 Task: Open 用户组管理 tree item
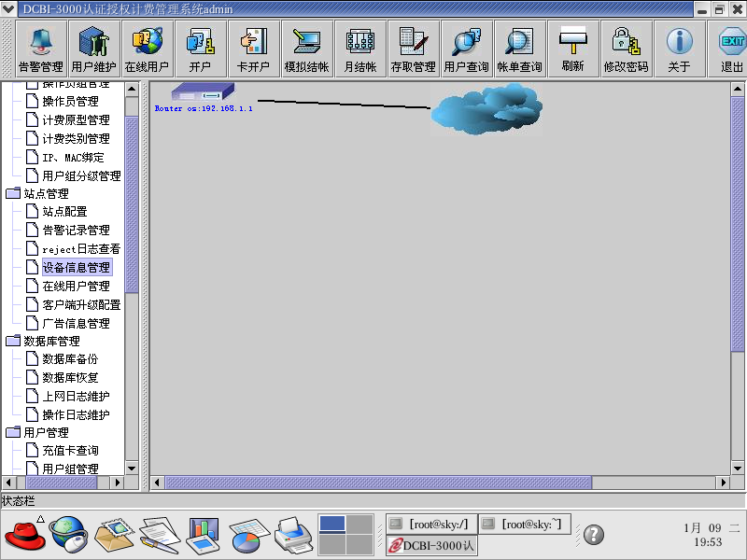[x=70, y=469]
